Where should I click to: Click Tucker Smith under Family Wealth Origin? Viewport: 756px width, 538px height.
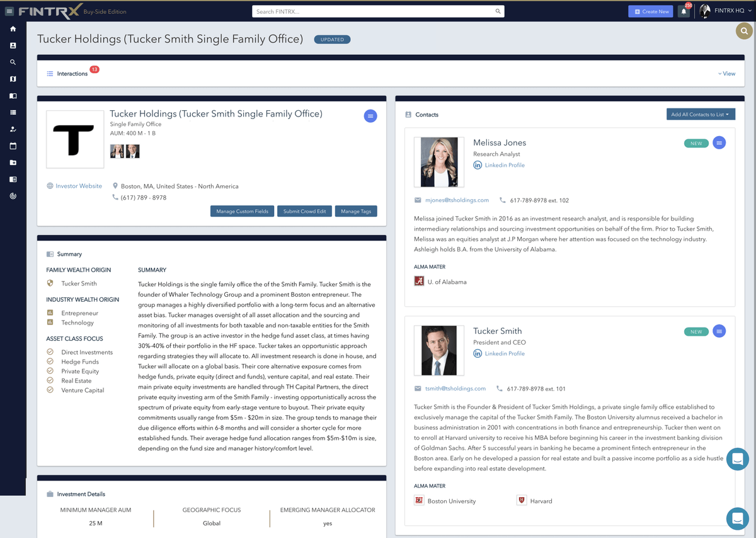[79, 283]
